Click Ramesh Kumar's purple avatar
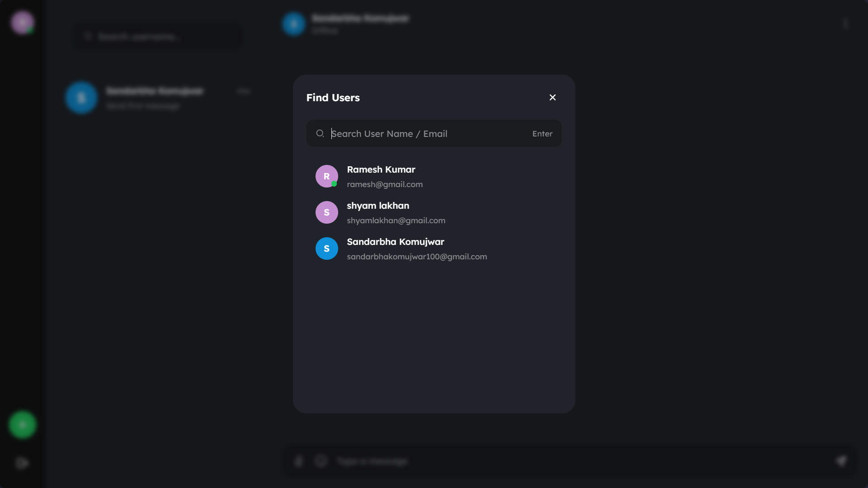This screenshot has height=488, width=868. click(x=326, y=176)
